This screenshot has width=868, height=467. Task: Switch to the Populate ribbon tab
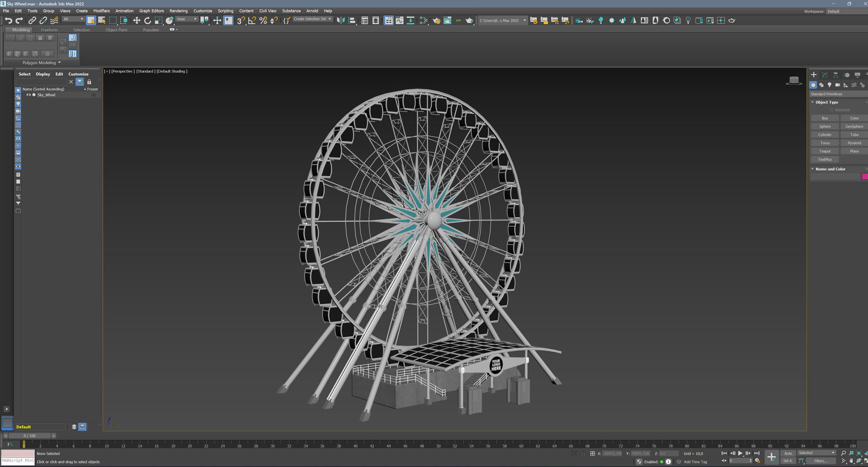[x=151, y=30]
